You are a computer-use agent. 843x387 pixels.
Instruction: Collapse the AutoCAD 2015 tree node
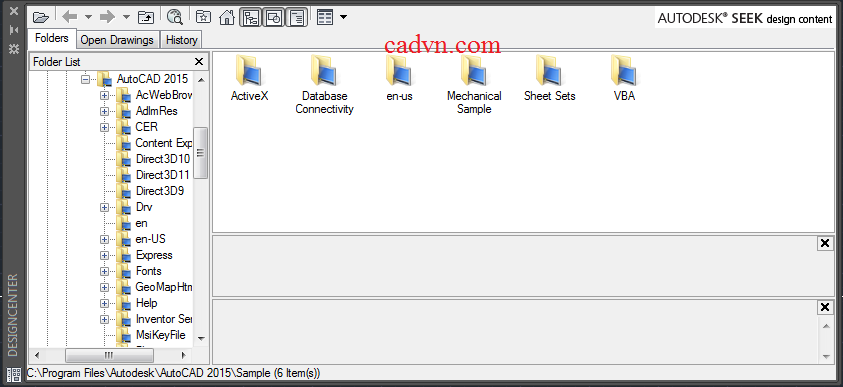coord(85,79)
